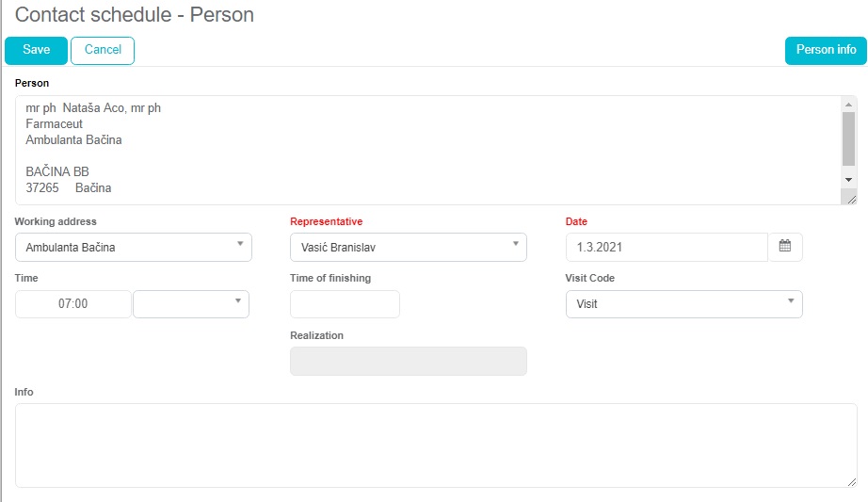Open the empty dropdown beside the Time field
This screenshot has width=868, height=502.
click(x=191, y=304)
